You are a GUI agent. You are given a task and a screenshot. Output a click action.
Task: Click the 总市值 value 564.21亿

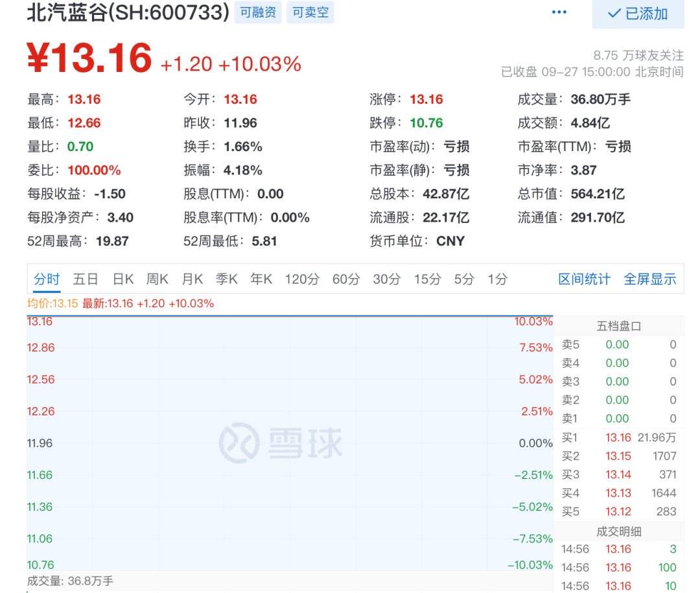point(598,194)
